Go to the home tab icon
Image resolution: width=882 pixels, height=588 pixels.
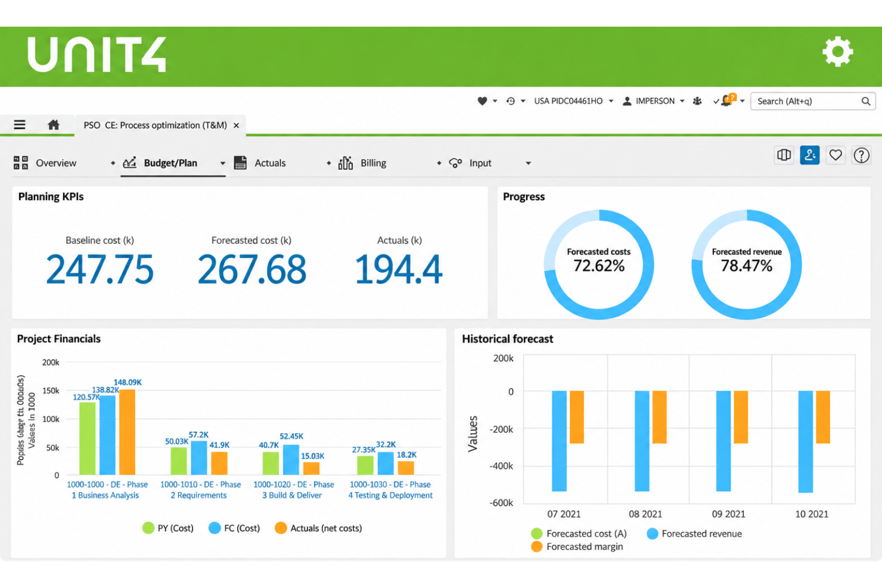tap(54, 125)
